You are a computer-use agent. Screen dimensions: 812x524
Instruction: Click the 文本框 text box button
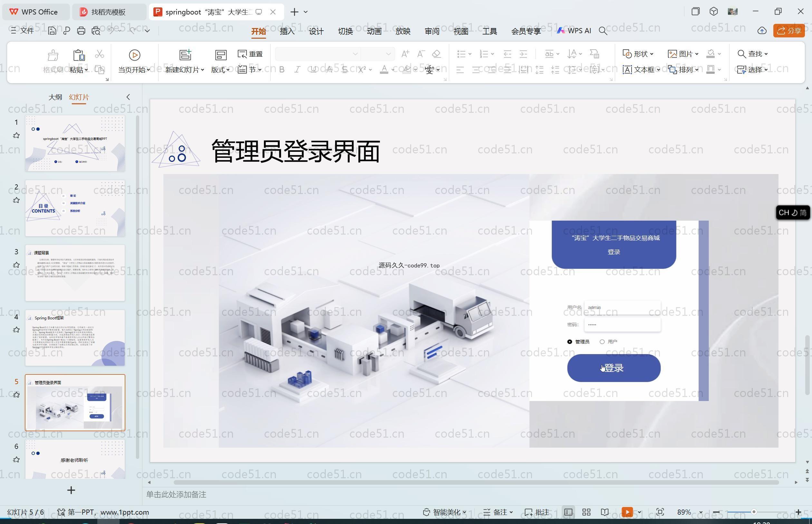coord(641,70)
